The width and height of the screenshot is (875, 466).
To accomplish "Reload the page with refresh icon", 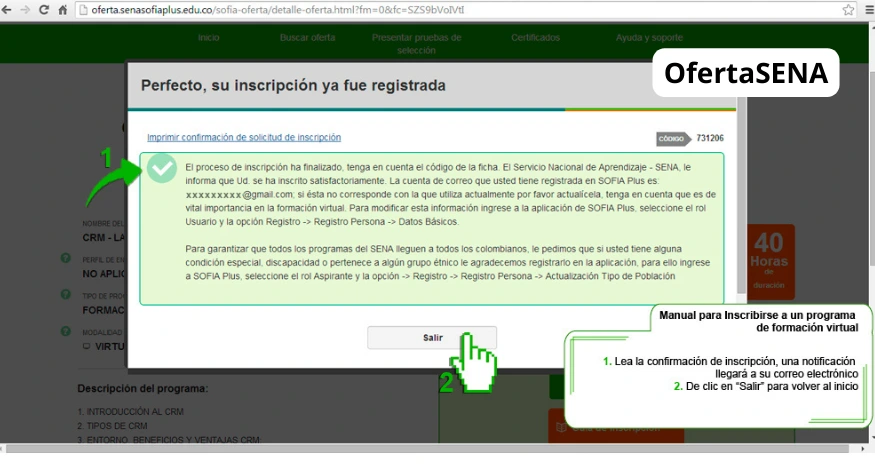I will point(44,10).
